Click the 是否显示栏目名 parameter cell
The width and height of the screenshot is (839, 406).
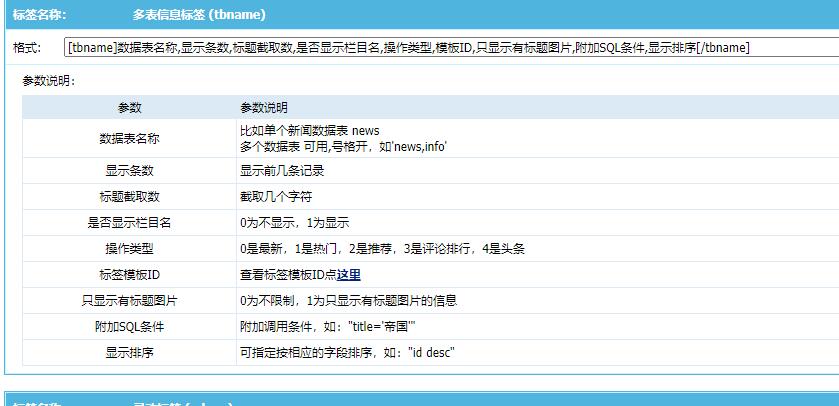click(x=129, y=222)
